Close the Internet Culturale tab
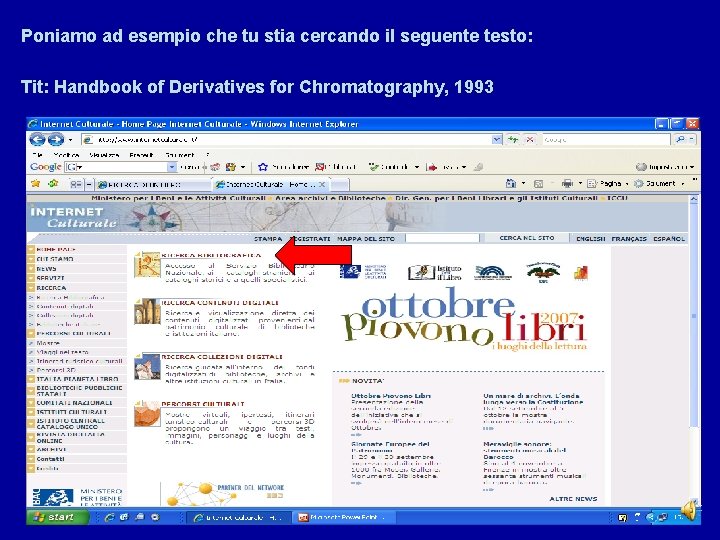The image size is (720, 540). [322, 185]
